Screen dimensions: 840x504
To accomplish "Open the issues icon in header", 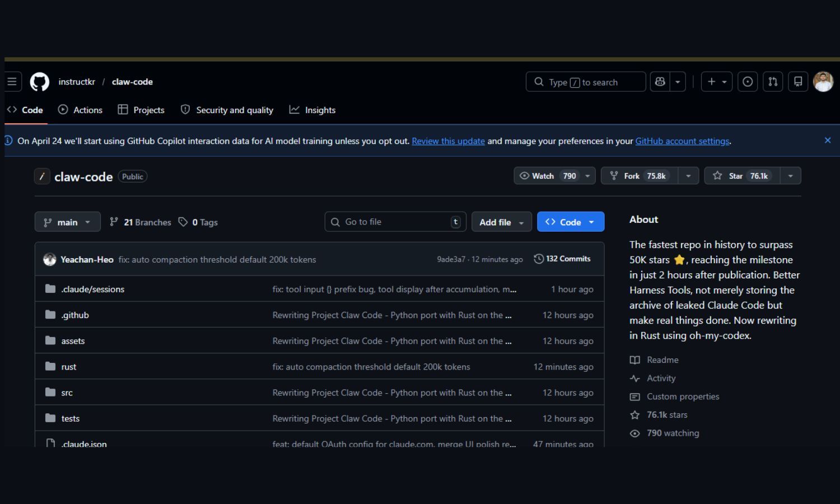I will click(748, 82).
